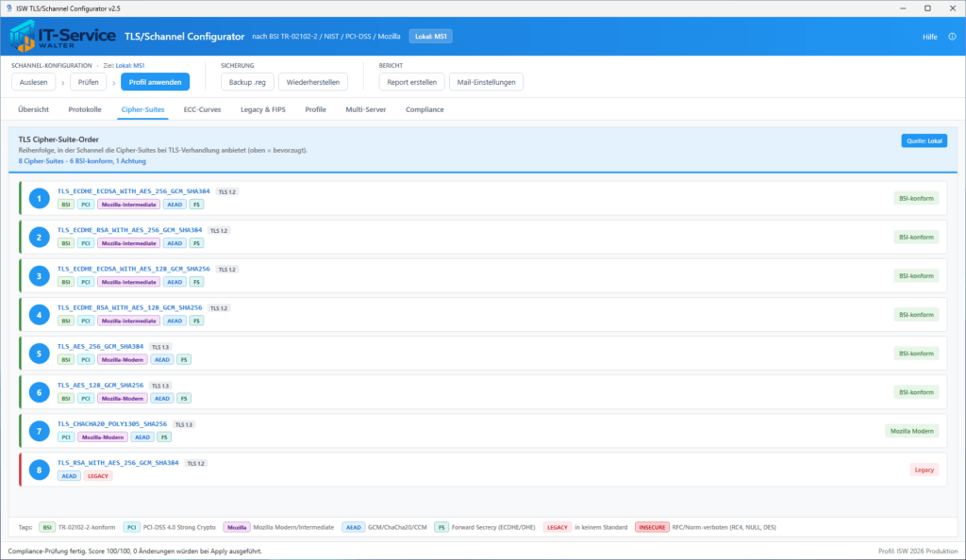966x560 pixels.
Task: Click the IT-Service Walter logo
Action: (62, 37)
